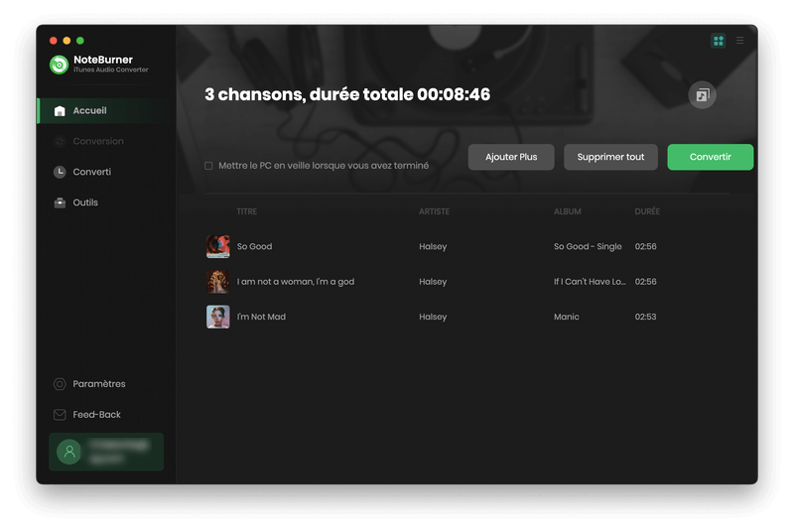This screenshot has width=794, height=532.
Task: Click the green grid view icon
Action: click(x=718, y=41)
